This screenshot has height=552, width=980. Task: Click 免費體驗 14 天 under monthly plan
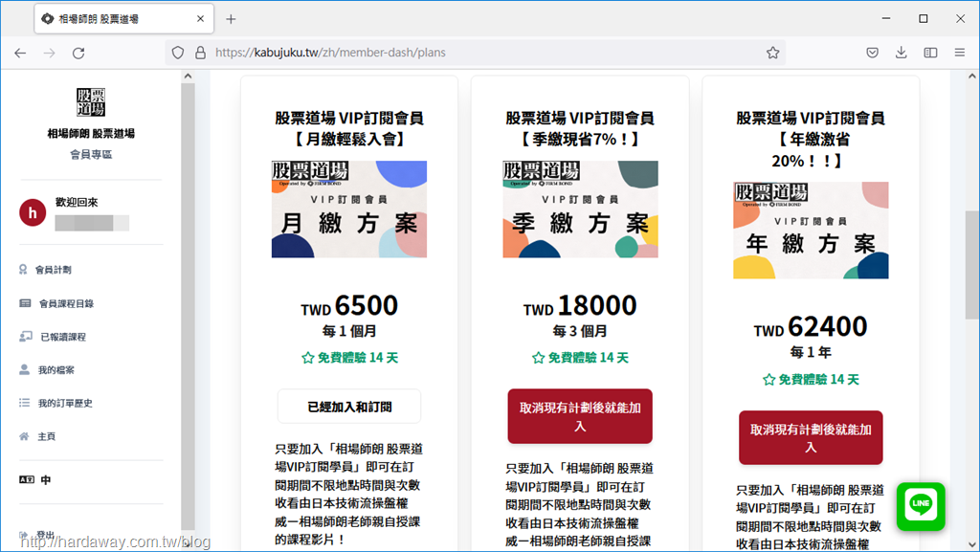click(349, 358)
